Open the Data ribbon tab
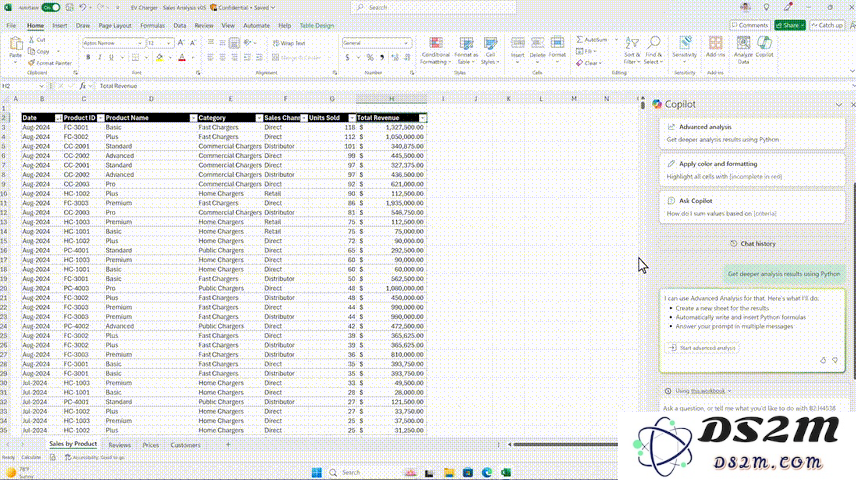 180,26
